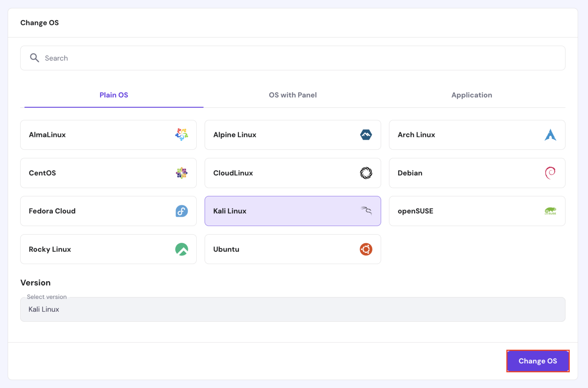Click the Kali Linux dragon logo
This screenshot has height=388, width=588.
366,210
